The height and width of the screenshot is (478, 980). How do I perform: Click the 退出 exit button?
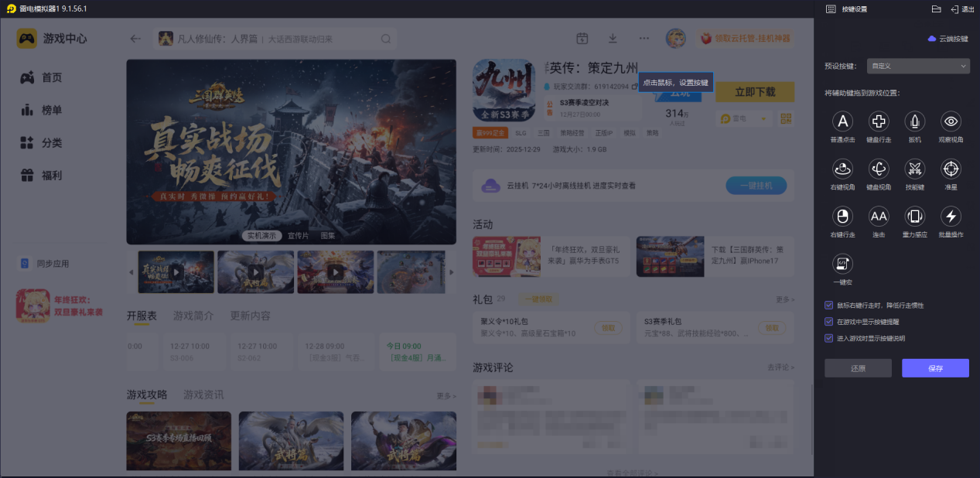click(x=962, y=9)
